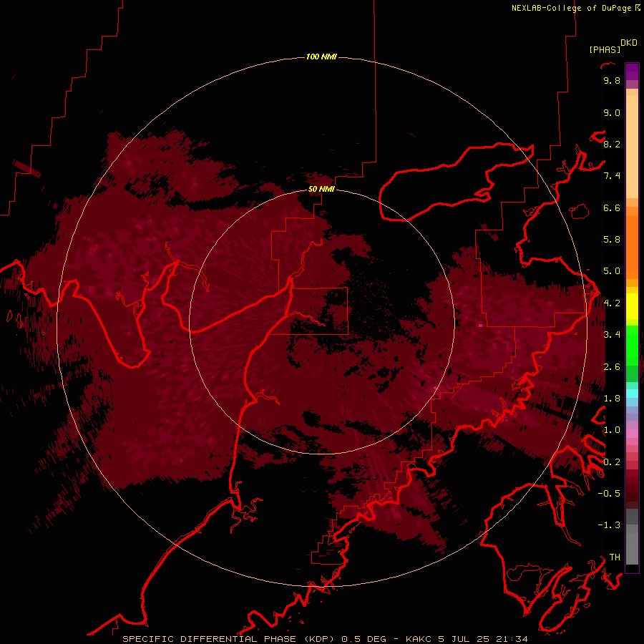Image resolution: width=644 pixels, height=644 pixels.
Task: Click the -1.3 scale value
Action: coord(609,525)
